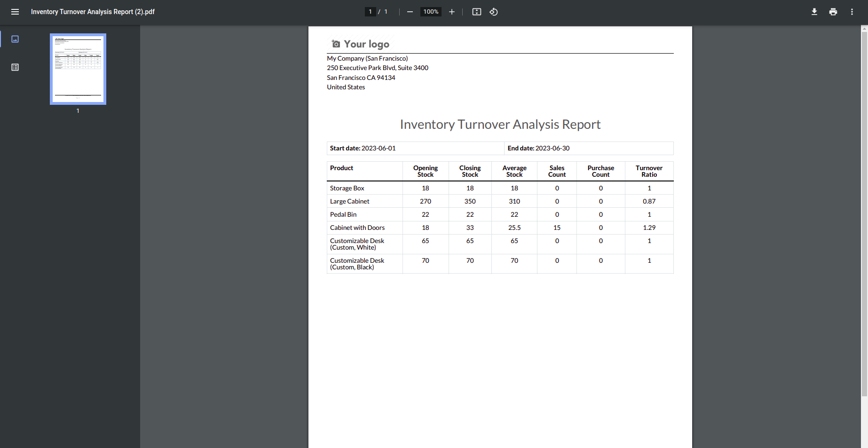The image size is (868, 448).
Task: Zoom out using the minus icon
Action: [x=410, y=12]
